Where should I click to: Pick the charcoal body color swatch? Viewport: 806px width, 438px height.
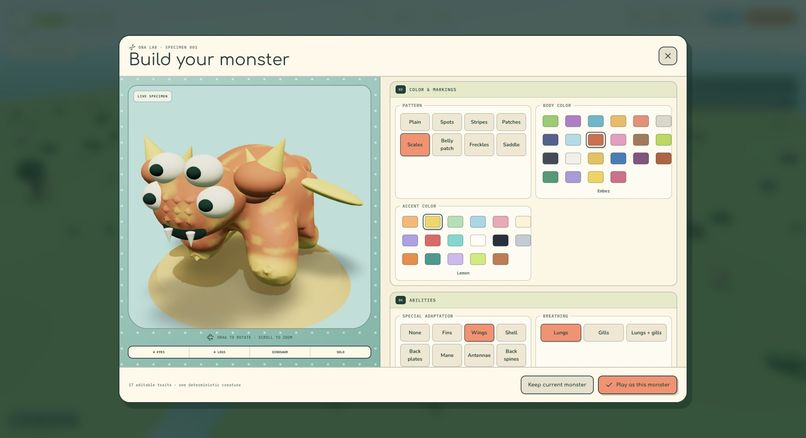click(x=550, y=158)
